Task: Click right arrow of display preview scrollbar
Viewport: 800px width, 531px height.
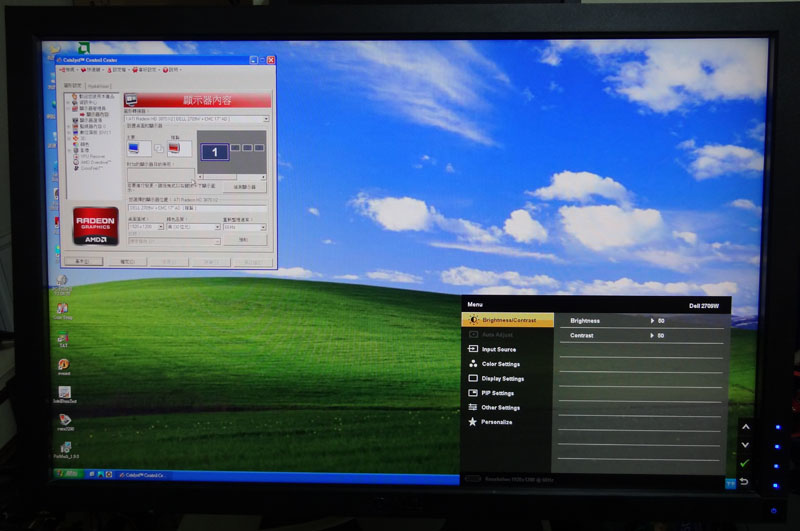Action: [263, 177]
